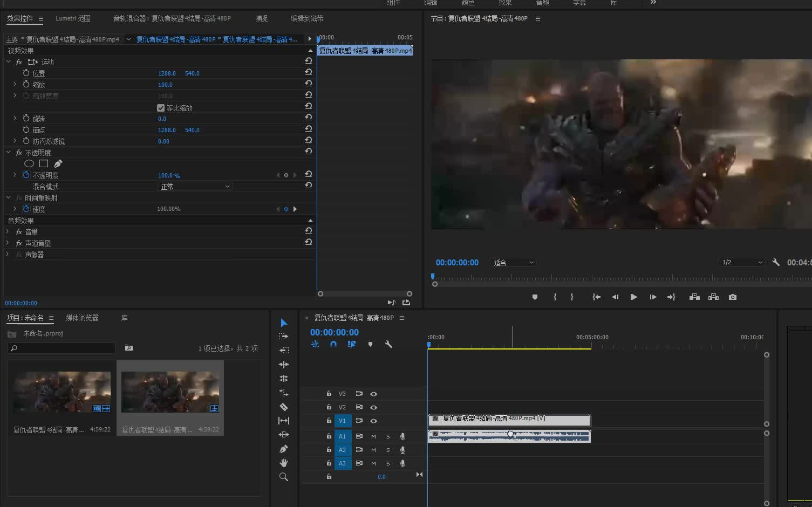Image resolution: width=812 pixels, height=507 pixels.
Task: Select the Zoom tool magnifier
Action: (x=284, y=477)
